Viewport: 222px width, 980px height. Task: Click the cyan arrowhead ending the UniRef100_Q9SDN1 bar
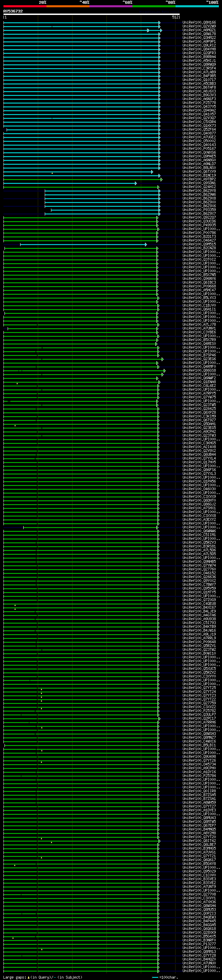pyautogui.click(x=136, y=183)
